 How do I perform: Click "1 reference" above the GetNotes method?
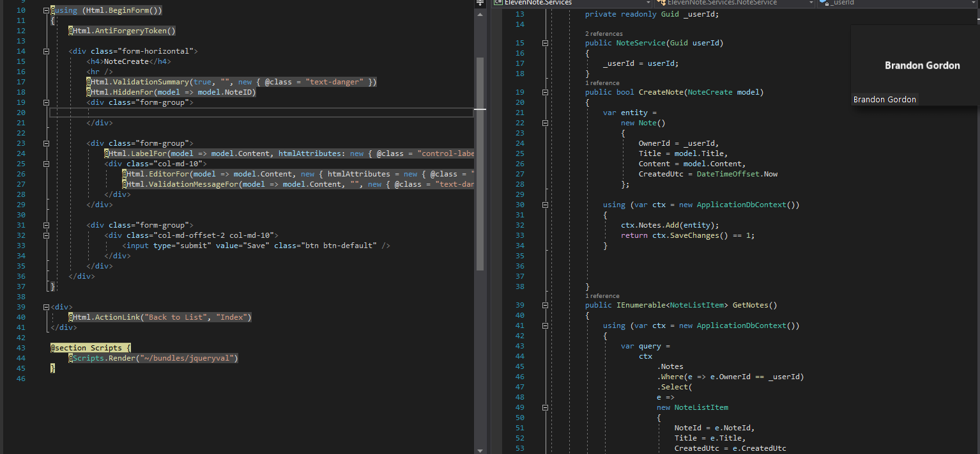pyautogui.click(x=602, y=296)
